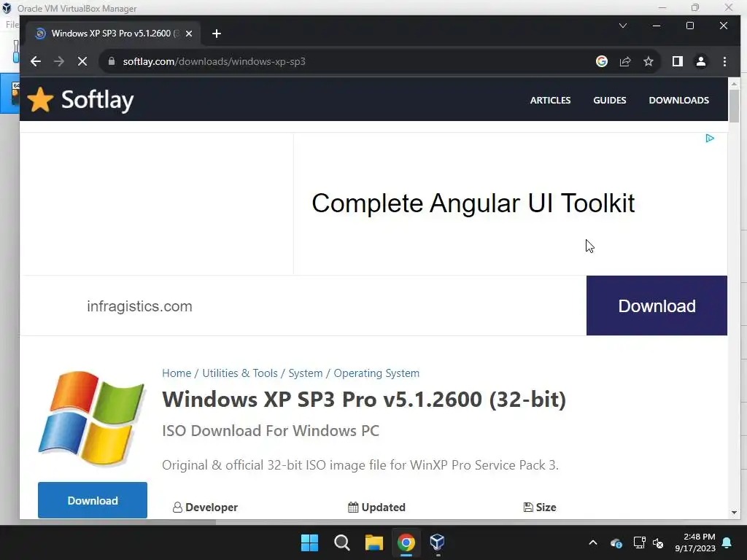
Task: Click the Developer label
Action: point(205,507)
